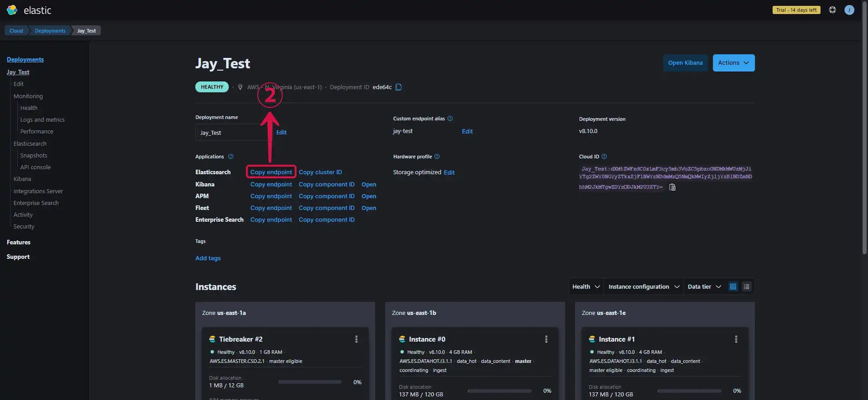The width and height of the screenshot is (868, 400).
Task: Select Jay_Test in the sidebar
Action: 18,72
